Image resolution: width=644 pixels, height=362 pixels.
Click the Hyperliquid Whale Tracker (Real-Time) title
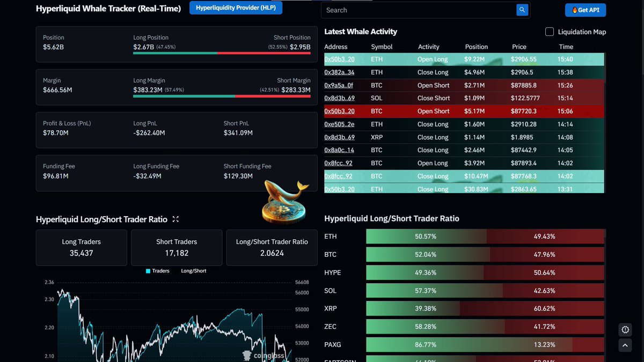click(108, 9)
